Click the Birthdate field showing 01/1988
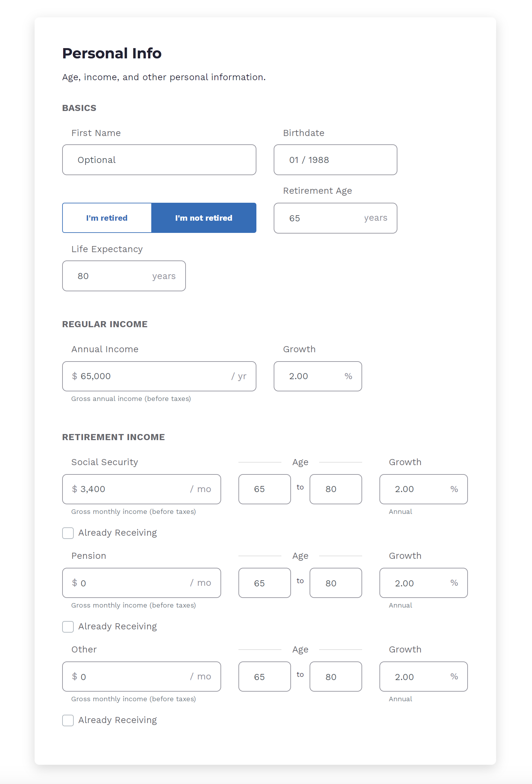Image resolution: width=532 pixels, height=784 pixels. pos(336,159)
